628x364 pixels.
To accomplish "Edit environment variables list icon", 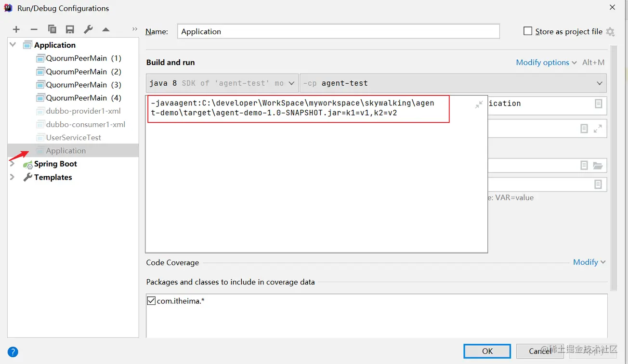I will click(598, 184).
